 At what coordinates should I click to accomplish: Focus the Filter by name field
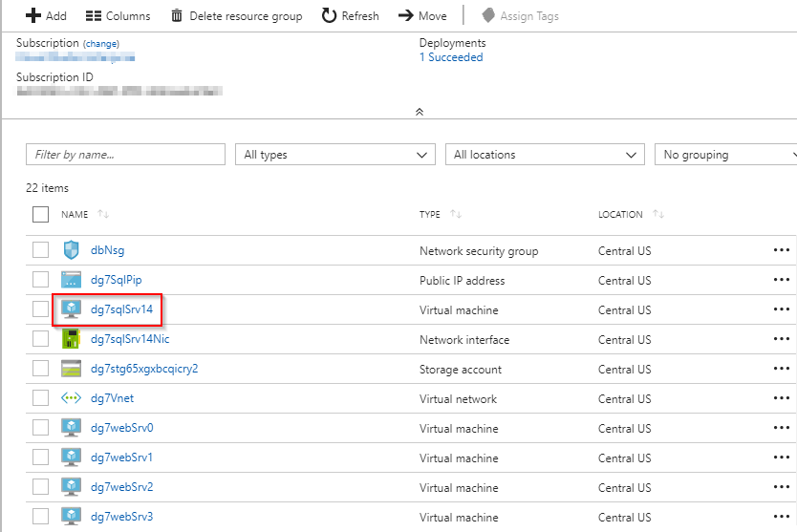tap(125, 155)
